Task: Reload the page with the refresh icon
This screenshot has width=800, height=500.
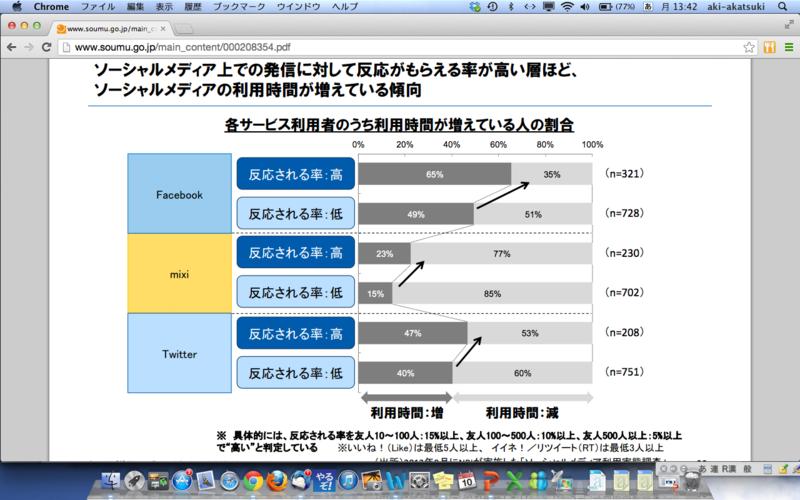Action: [46, 47]
